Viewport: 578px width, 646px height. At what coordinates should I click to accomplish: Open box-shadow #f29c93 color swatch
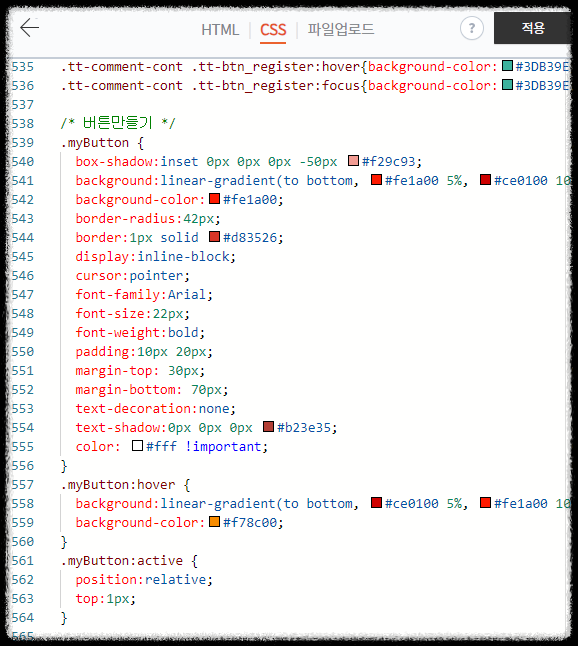point(353,161)
